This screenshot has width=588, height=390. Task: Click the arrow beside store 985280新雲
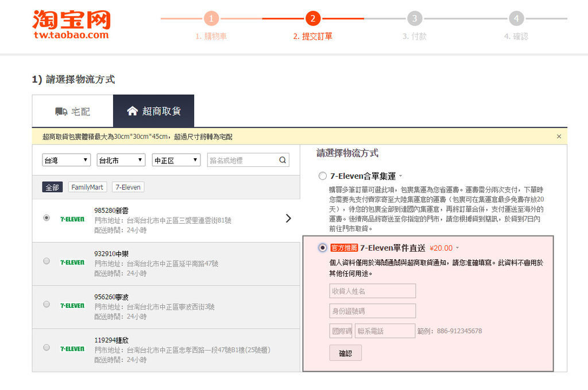click(x=288, y=219)
